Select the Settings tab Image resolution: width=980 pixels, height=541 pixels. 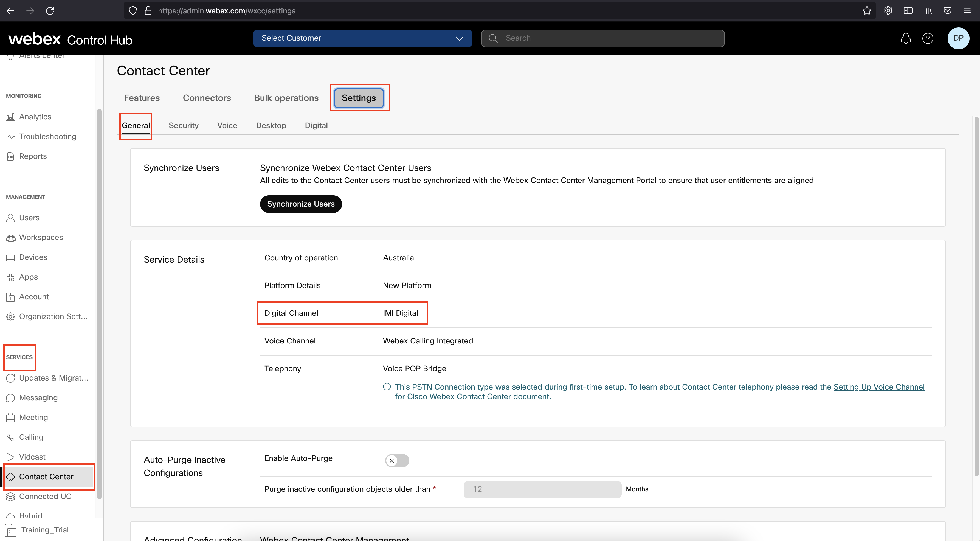point(358,98)
